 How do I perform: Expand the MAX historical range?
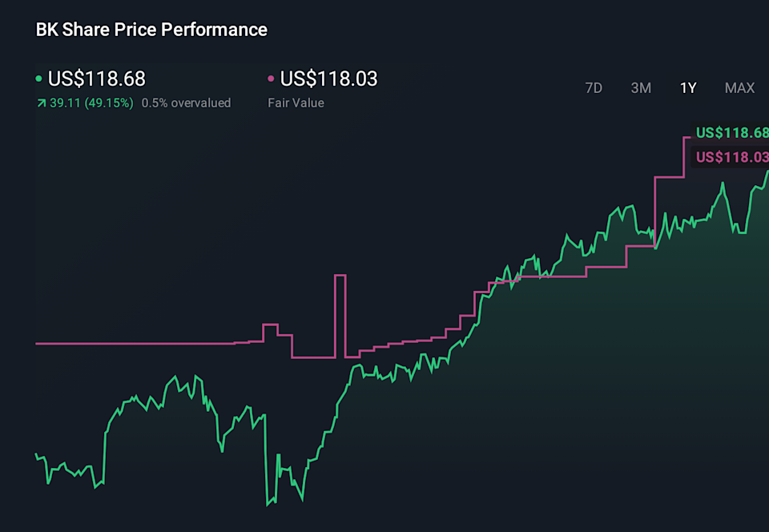click(739, 88)
